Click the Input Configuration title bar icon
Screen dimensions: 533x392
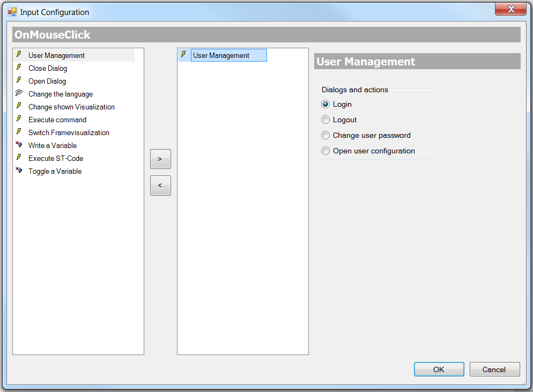click(12, 12)
